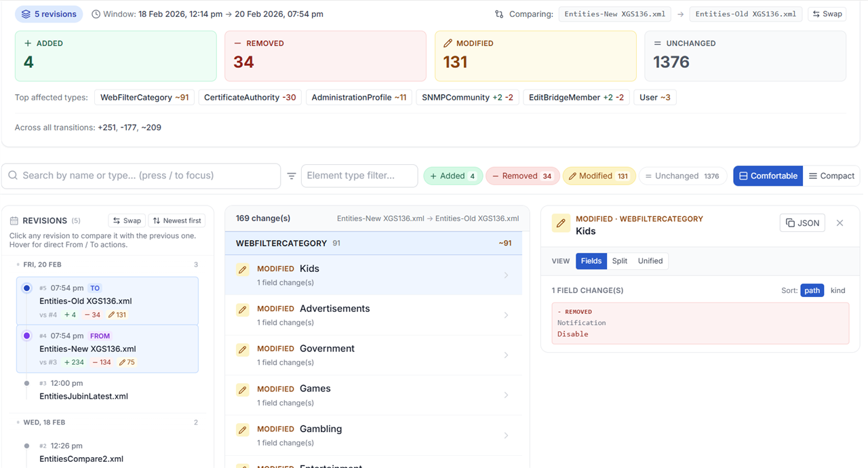868x468 pixels.
Task: Select revision #2 EntitiesCompare2.xml
Action: click(x=107, y=452)
